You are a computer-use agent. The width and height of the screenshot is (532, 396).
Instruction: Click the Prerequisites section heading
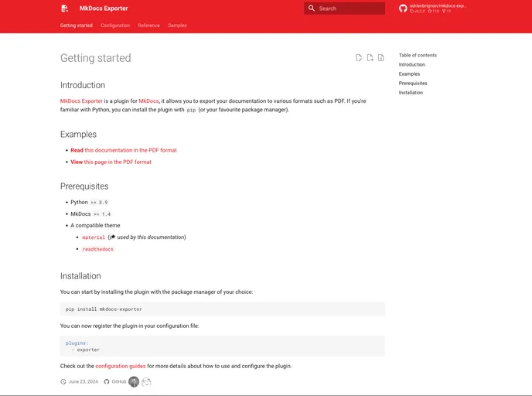pos(84,186)
